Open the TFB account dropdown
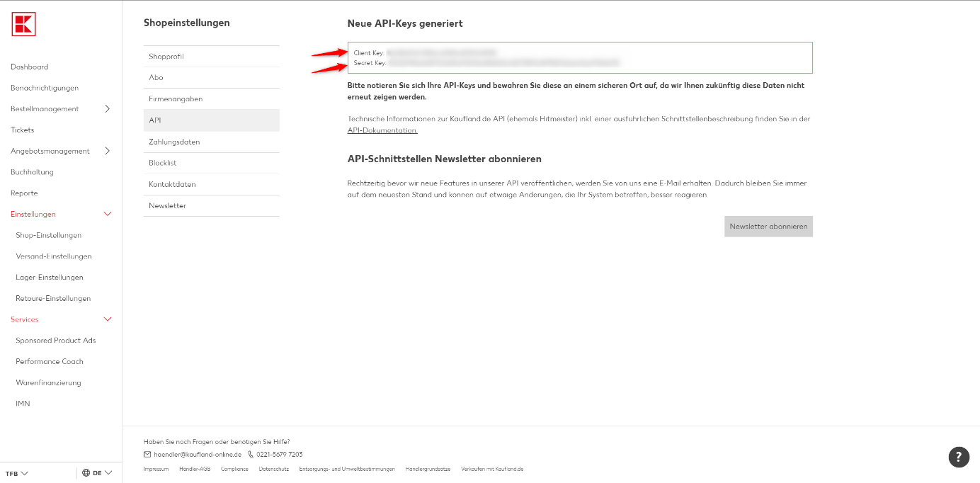980x483 pixels. (x=17, y=473)
